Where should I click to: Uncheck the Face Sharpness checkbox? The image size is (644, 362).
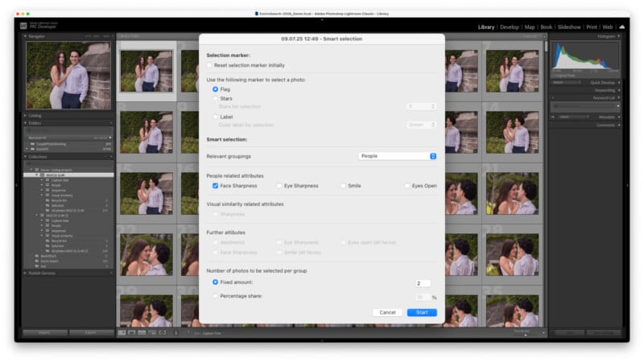215,186
